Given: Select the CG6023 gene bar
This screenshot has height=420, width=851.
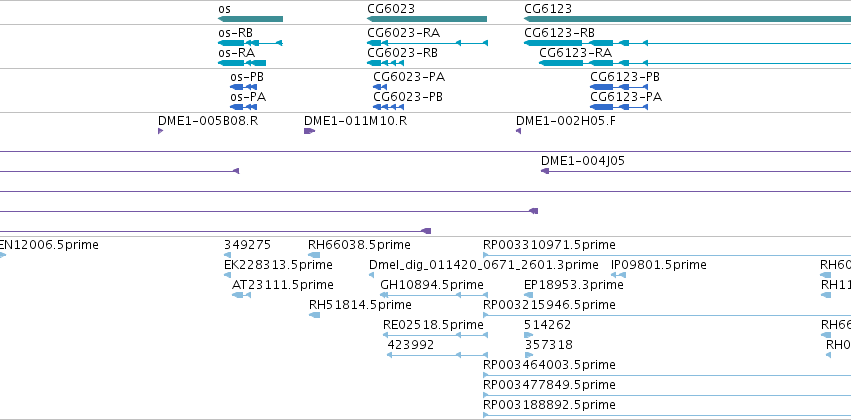Looking at the screenshot, I should (427, 19).
